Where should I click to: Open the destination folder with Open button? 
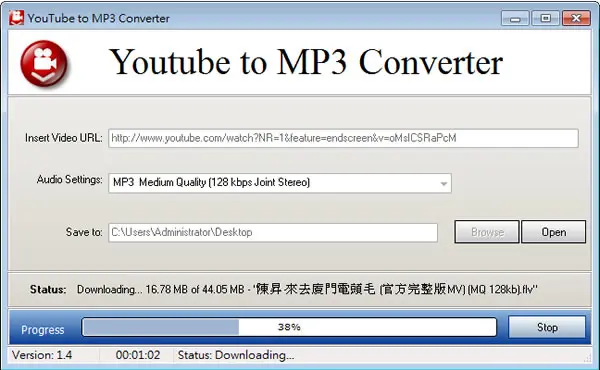(x=553, y=232)
